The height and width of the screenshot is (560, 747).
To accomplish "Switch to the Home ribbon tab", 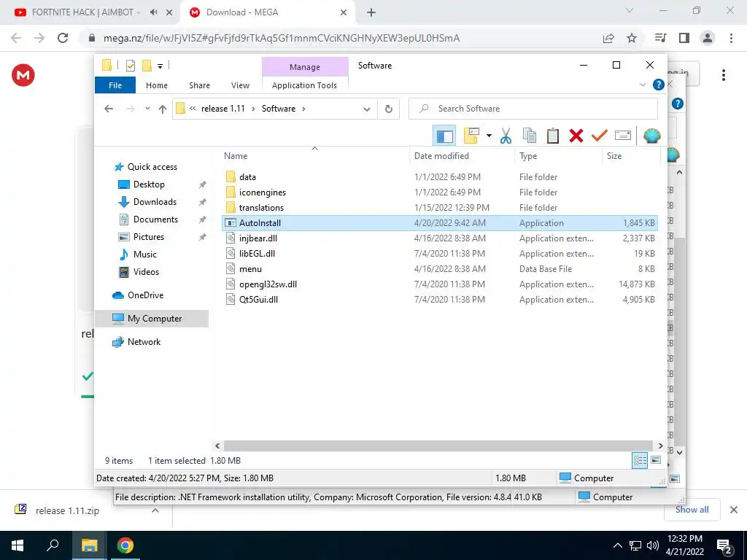I will 157,85.
